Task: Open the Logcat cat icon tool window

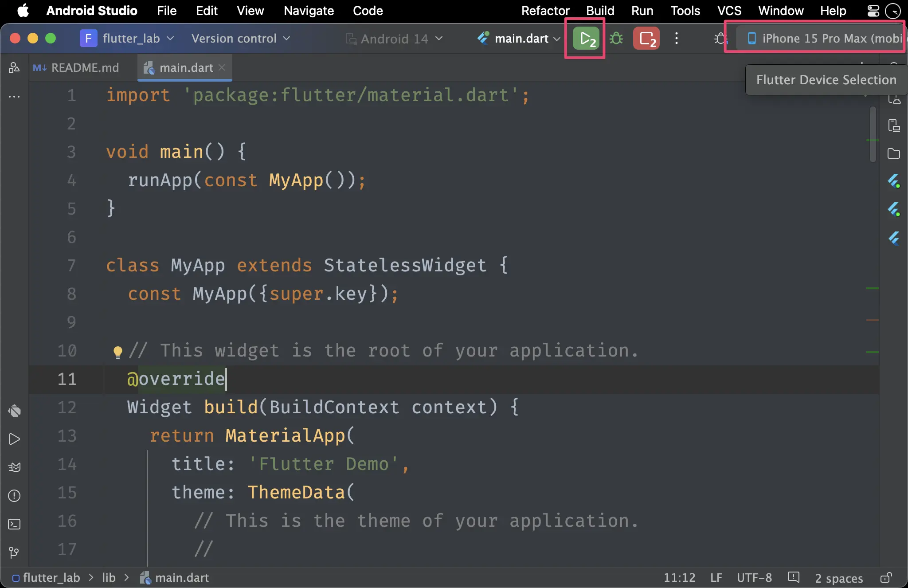Action: [14, 467]
